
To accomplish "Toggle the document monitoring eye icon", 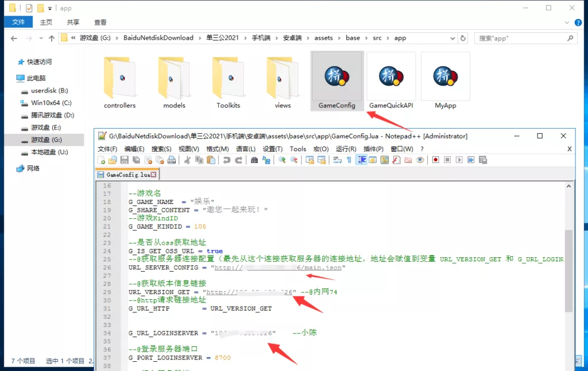I will click(420, 160).
